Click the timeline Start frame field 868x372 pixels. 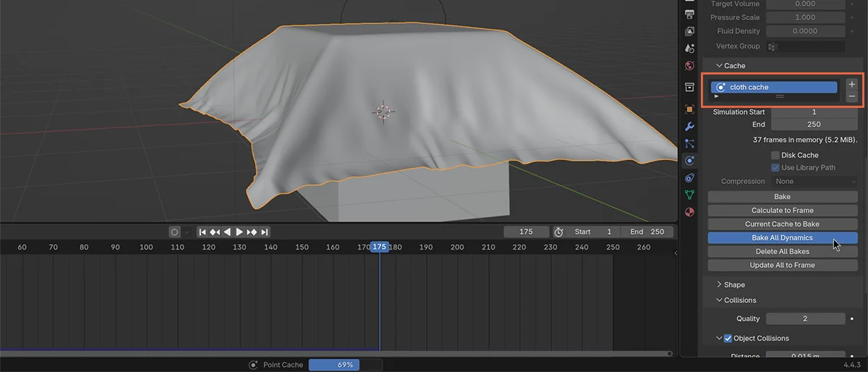[x=593, y=232]
